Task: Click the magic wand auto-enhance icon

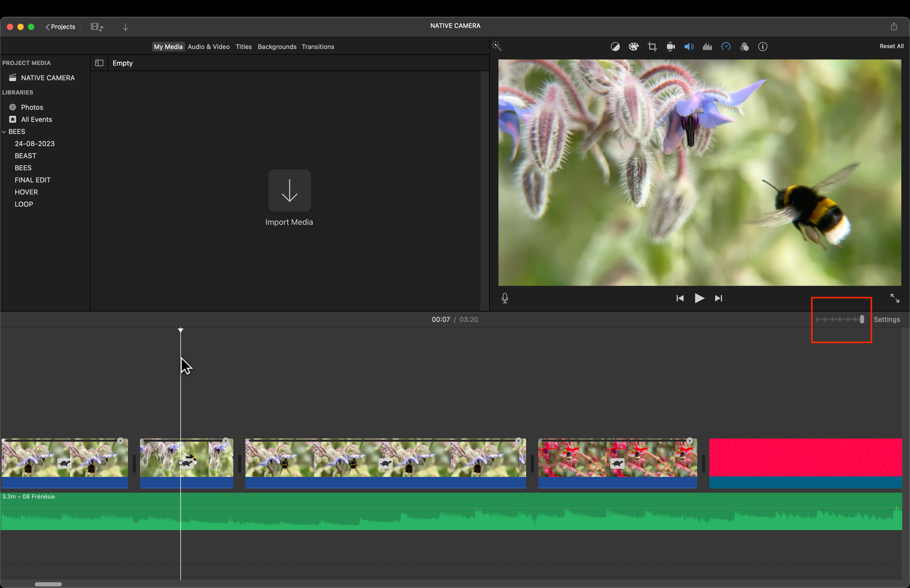Action: tap(496, 46)
